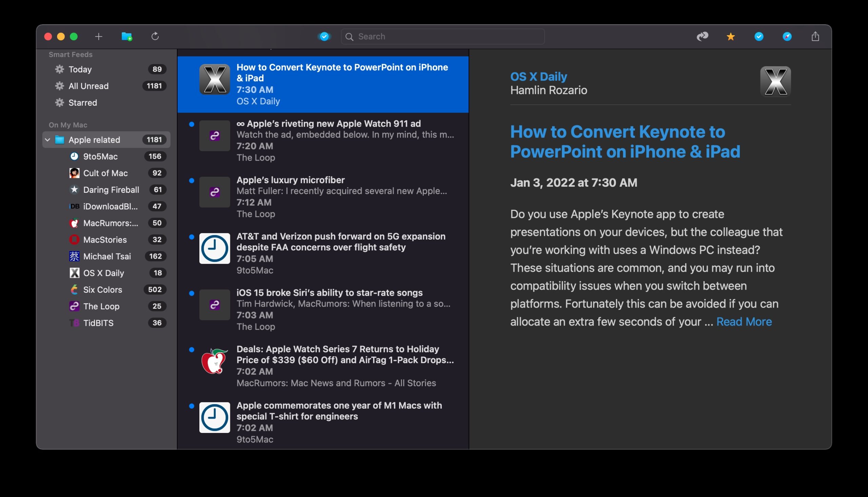The width and height of the screenshot is (868, 497).
Task: Open the Apple Watch 911 ad article
Action: (x=323, y=141)
